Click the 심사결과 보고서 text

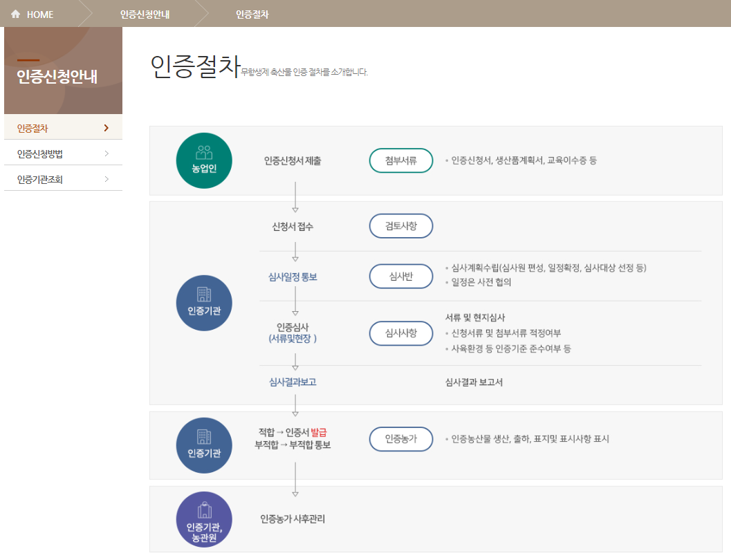(x=474, y=382)
